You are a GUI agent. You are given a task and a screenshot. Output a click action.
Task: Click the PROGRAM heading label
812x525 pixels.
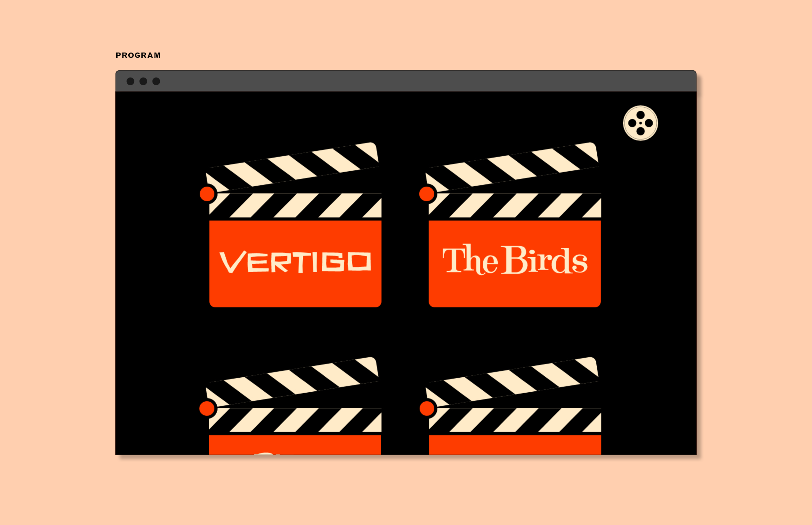(138, 55)
